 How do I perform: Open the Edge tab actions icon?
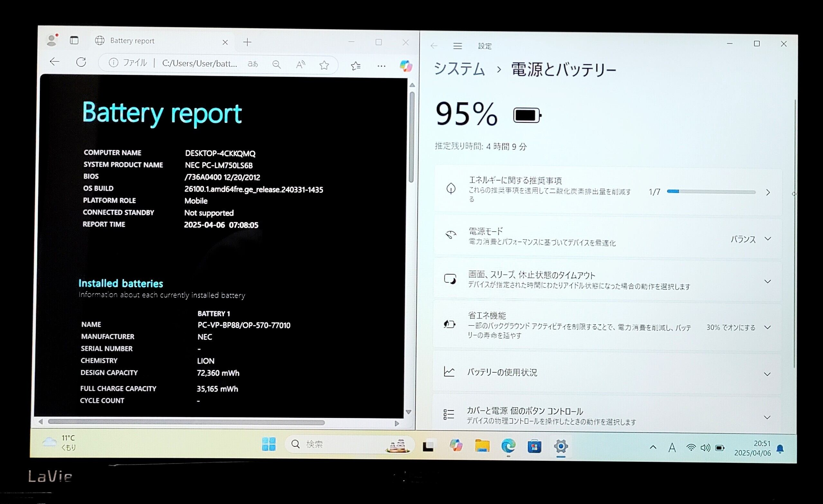[74, 40]
